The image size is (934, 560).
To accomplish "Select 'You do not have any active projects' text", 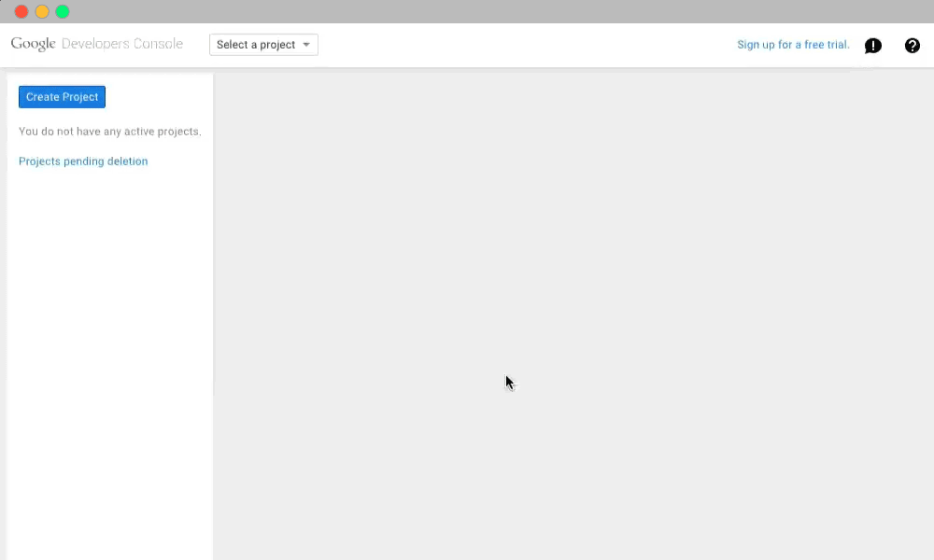I will click(x=109, y=132).
